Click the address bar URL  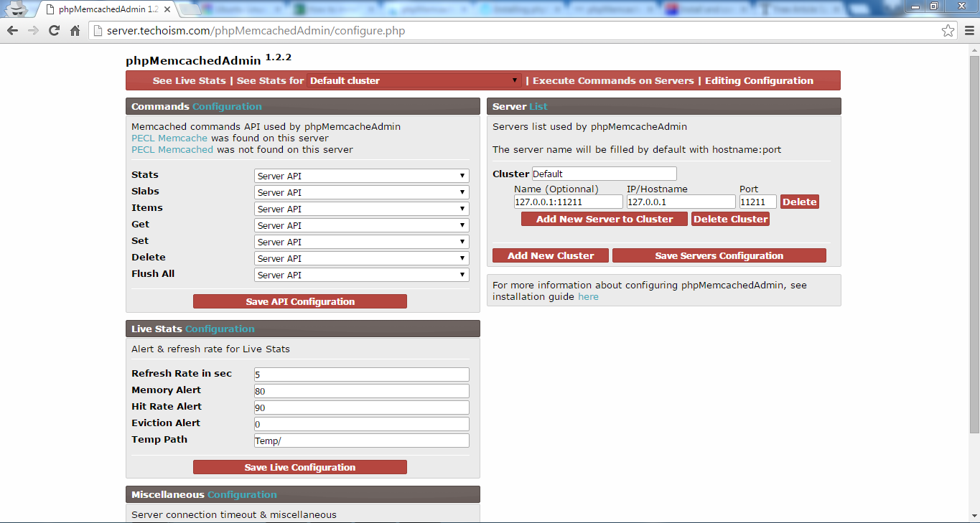coord(256,31)
